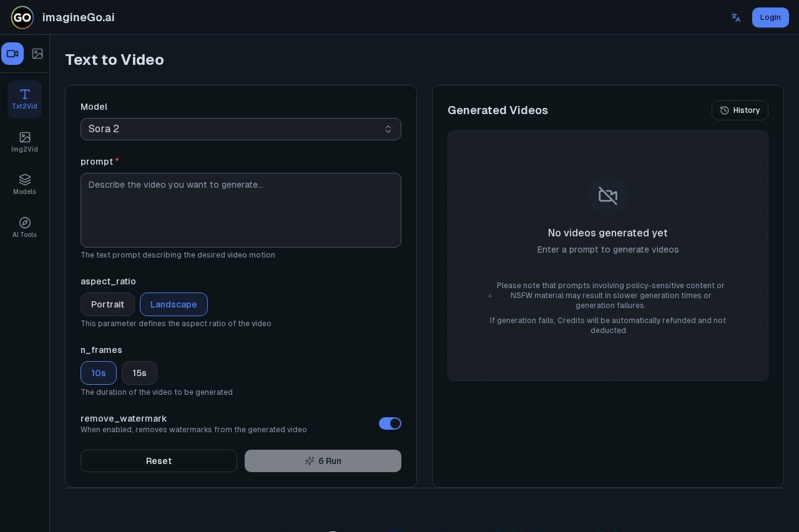This screenshot has height=532, width=799.
Task: Open AI Tools compass icon
Action: point(24,228)
